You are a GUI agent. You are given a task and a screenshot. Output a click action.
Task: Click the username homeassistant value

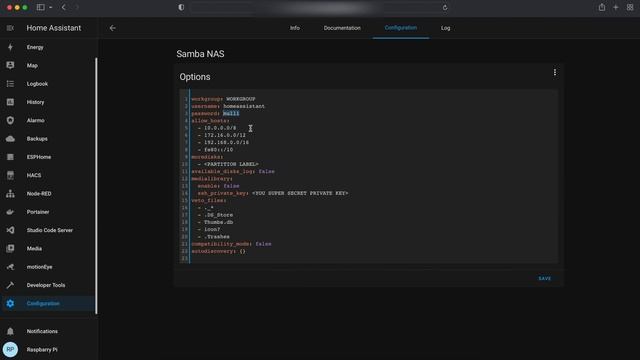(244, 106)
